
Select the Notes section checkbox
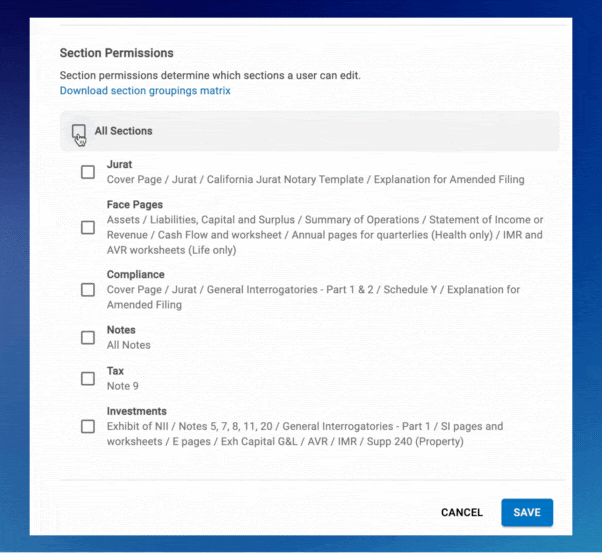(88, 337)
